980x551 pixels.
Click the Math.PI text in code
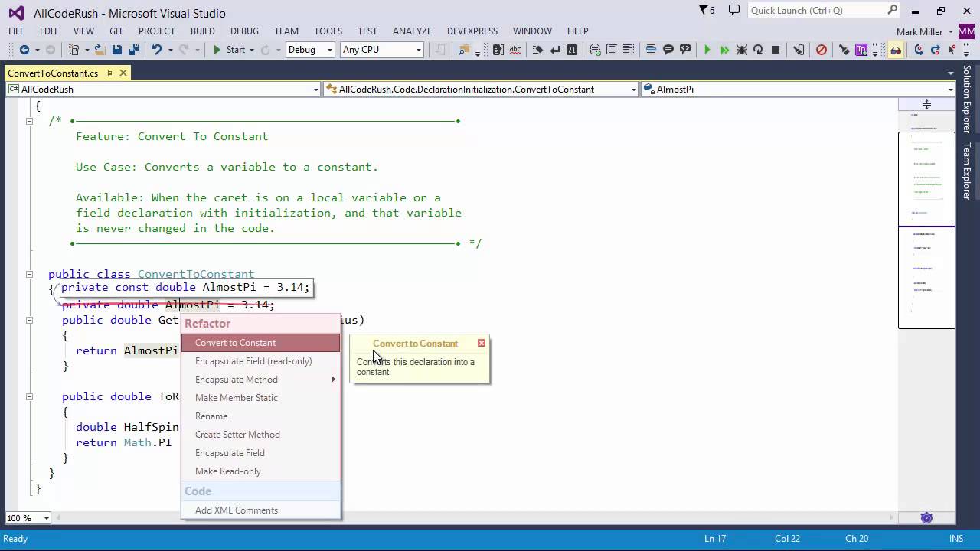[x=148, y=442]
